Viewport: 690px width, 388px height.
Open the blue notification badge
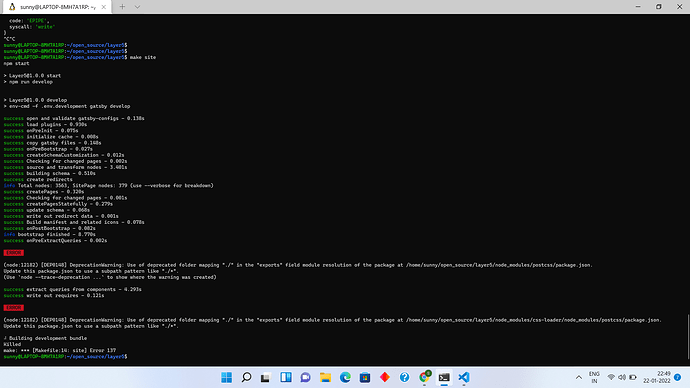point(678,377)
